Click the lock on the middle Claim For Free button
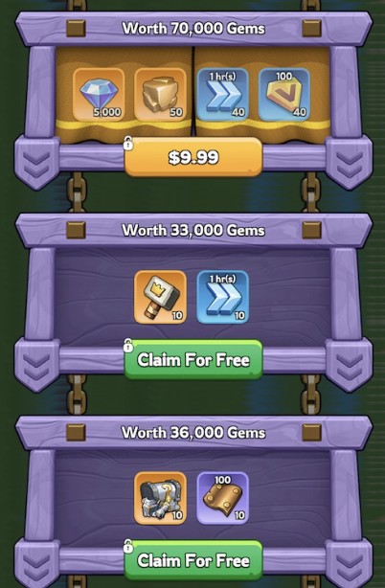This screenshot has height=588, width=385. pyautogui.click(x=128, y=346)
